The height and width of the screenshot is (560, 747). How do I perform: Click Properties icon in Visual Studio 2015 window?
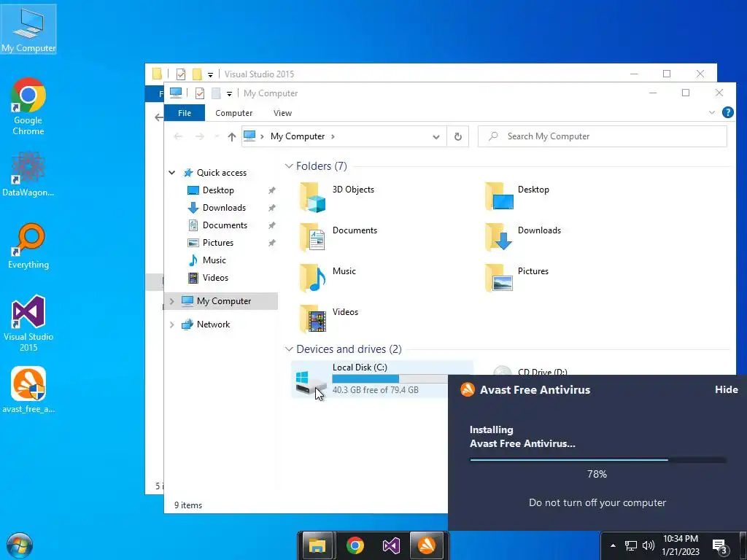point(181,74)
